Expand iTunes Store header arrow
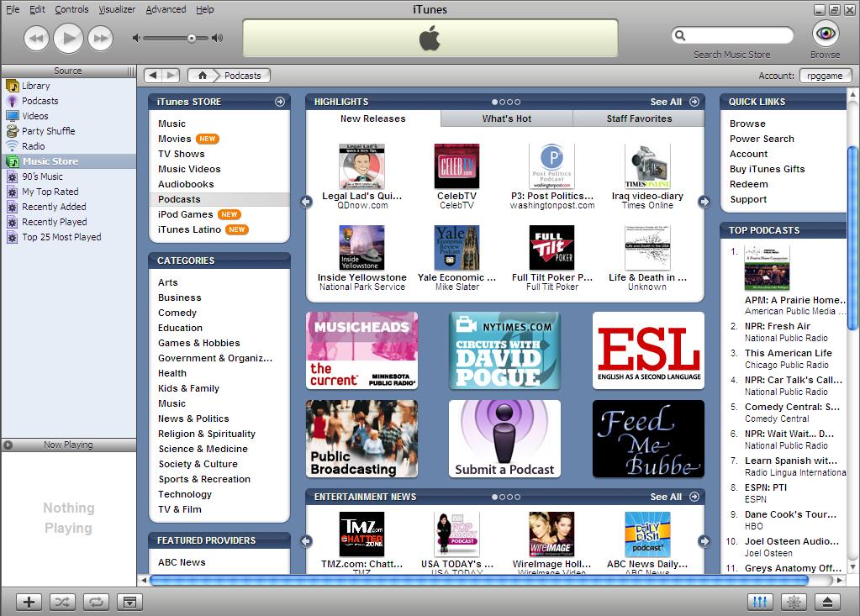860x616 pixels. 280,102
